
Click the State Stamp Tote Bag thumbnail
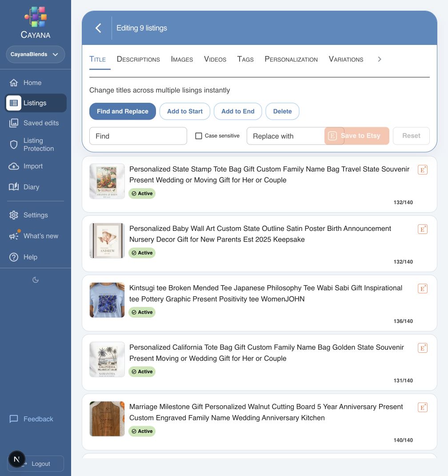[x=107, y=181]
